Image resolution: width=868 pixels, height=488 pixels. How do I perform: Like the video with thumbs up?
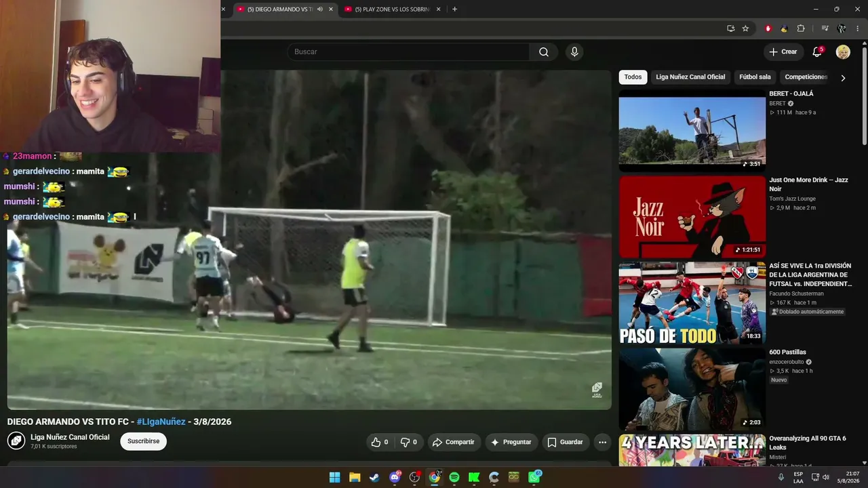[379, 442]
